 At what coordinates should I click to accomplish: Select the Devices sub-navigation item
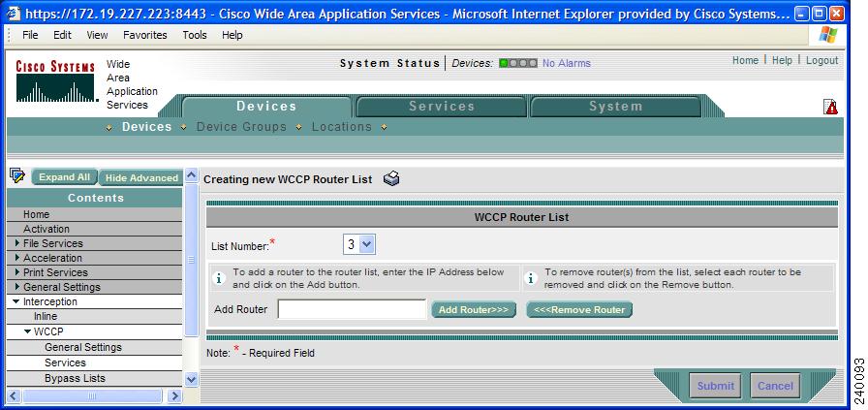(146, 127)
